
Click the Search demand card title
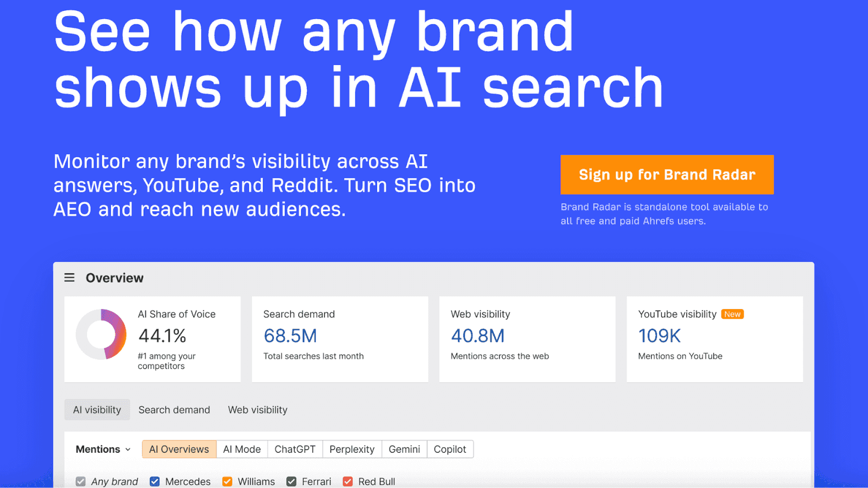pyautogui.click(x=299, y=314)
